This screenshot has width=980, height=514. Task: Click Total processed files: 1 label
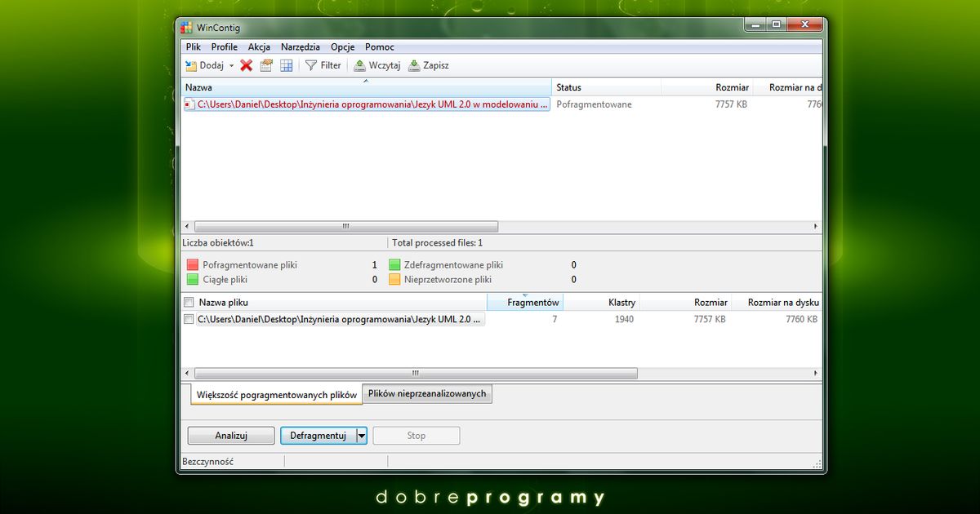(x=437, y=243)
